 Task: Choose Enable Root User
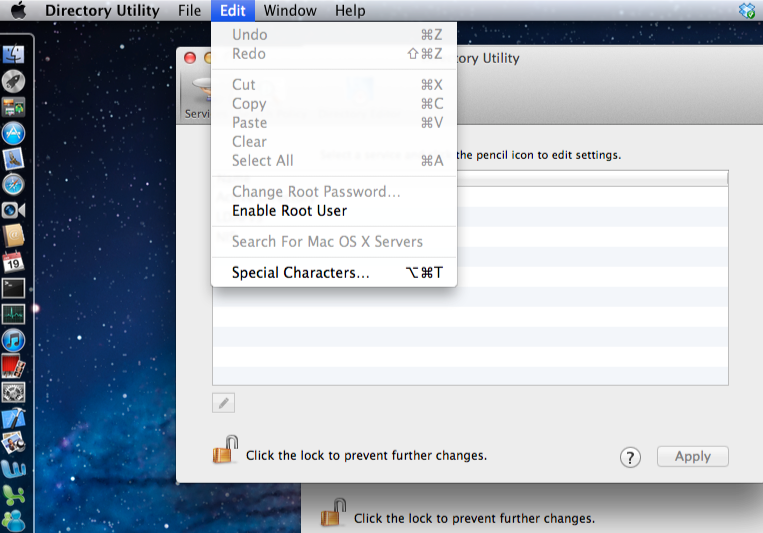334,211
